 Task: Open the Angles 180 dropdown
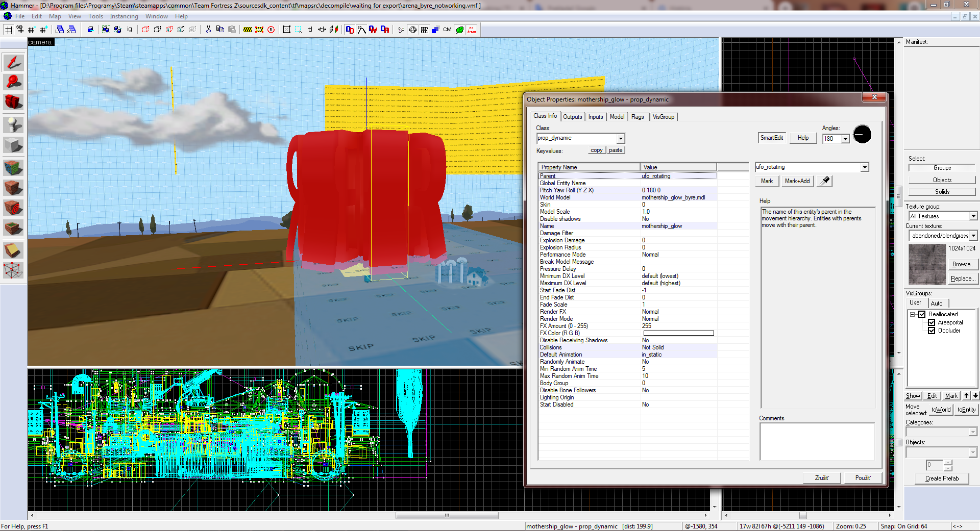coord(845,139)
